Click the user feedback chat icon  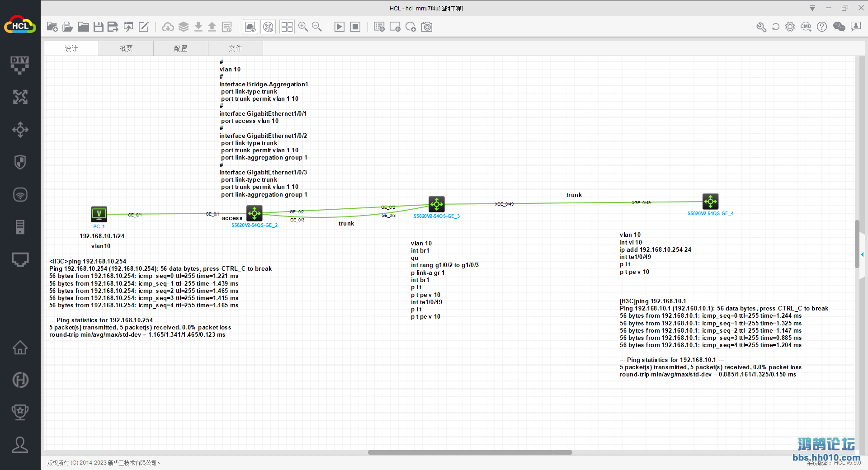pyautogui.click(x=856, y=27)
